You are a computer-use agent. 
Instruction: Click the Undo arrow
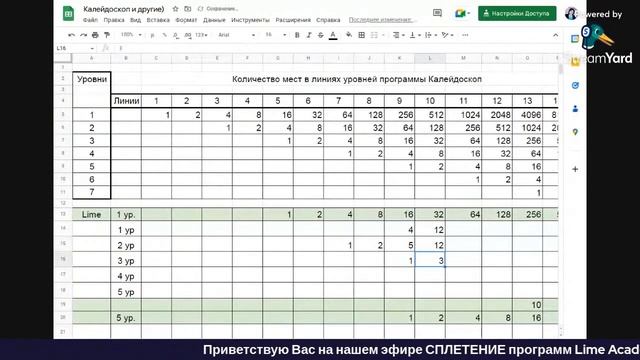71,35
